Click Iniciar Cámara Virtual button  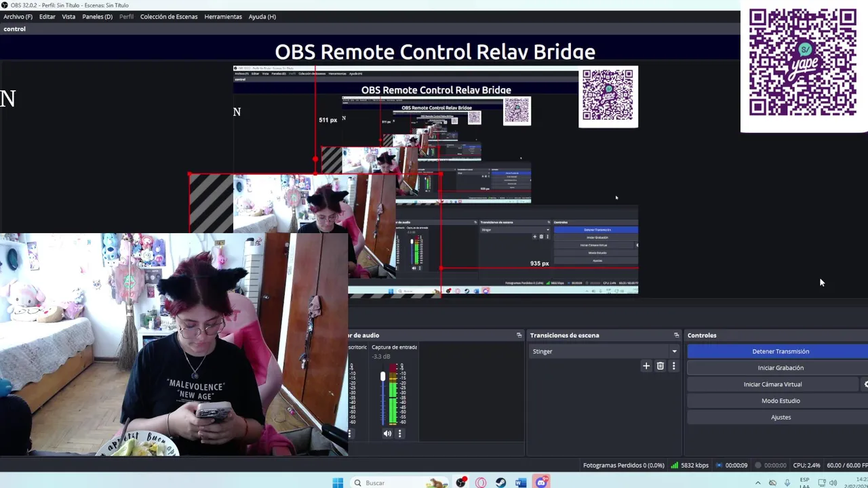click(772, 384)
